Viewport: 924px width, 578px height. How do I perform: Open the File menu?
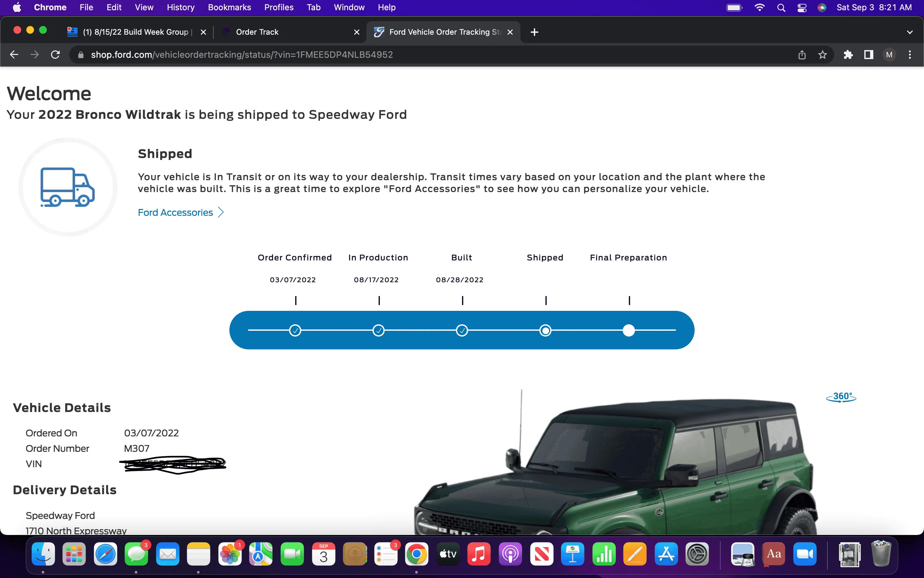(86, 7)
